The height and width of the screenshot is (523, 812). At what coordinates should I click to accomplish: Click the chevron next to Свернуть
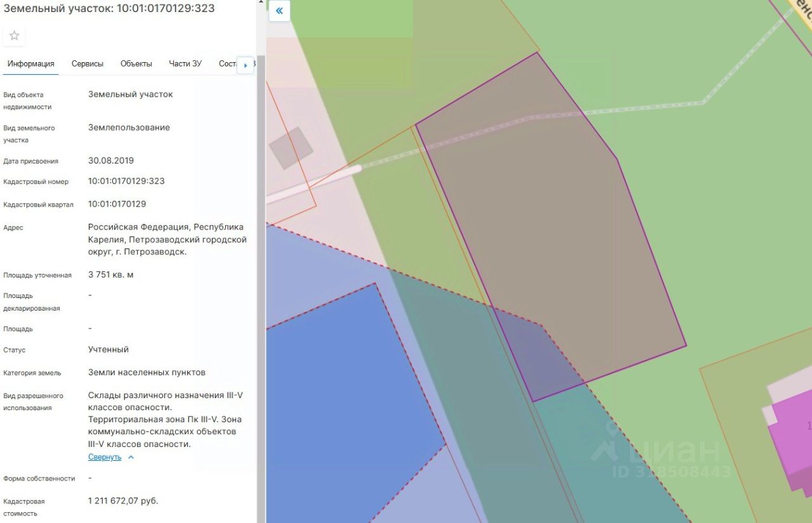[131, 457]
